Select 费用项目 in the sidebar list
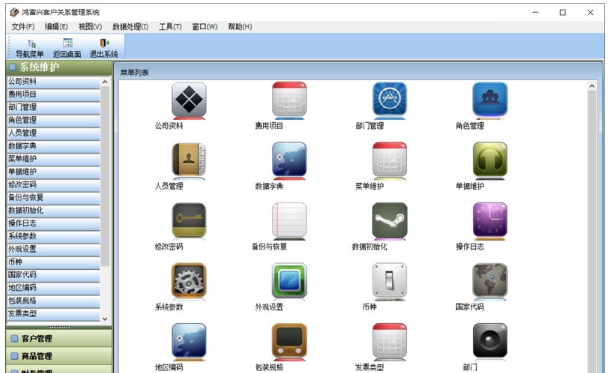The height and width of the screenshot is (373, 611). pos(54,94)
